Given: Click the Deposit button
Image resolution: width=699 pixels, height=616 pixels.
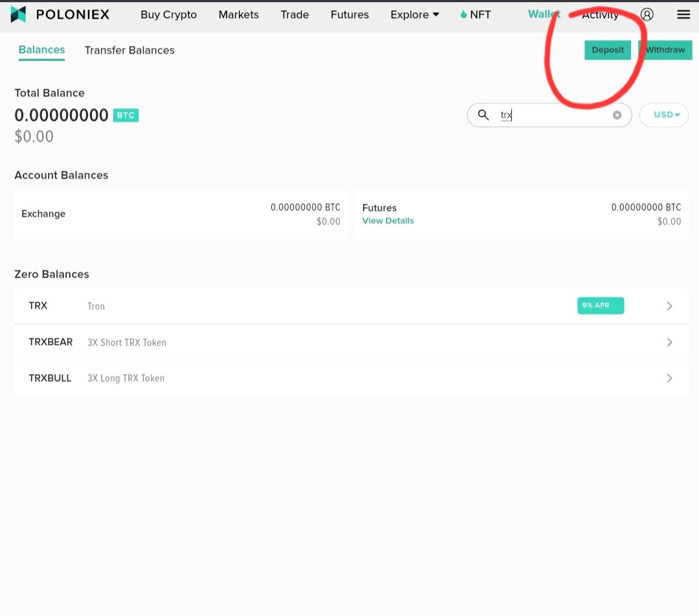Looking at the screenshot, I should point(608,50).
